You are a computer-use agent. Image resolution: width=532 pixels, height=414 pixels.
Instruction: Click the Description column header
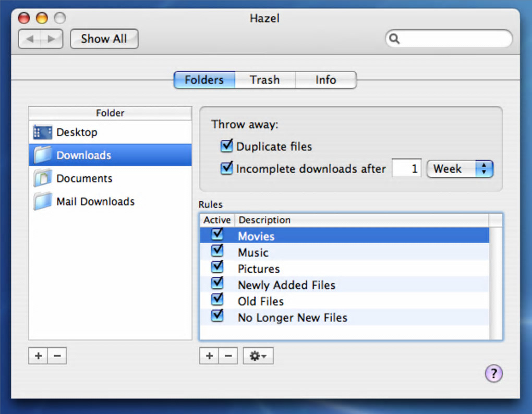coord(361,220)
